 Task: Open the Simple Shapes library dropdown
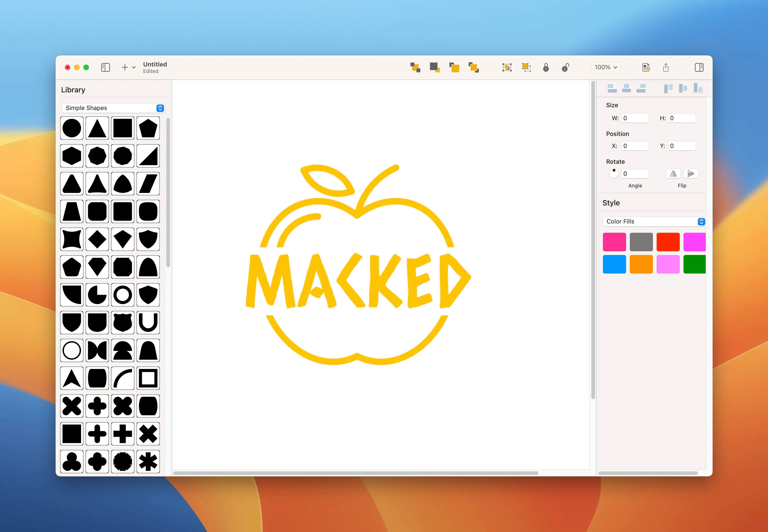[x=113, y=108]
